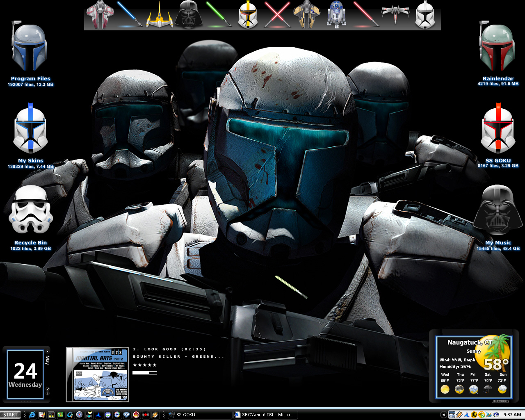The height and width of the screenshot is (420, 525).
Task: Click the red record-style quick launch icon
Action: (x=145, y=415)
